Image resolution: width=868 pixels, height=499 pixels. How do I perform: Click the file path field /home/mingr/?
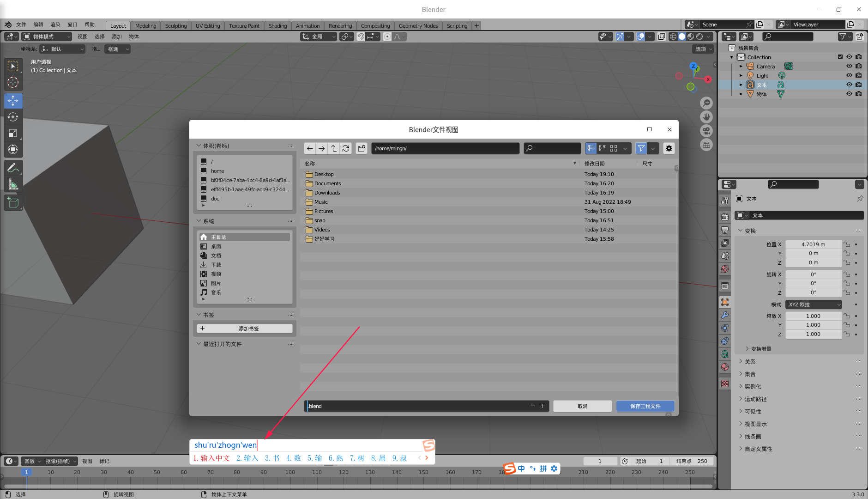[x=446, y=148]
